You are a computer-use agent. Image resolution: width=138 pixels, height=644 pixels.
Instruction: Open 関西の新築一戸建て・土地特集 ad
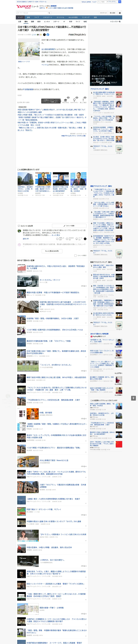coord(52,608)
